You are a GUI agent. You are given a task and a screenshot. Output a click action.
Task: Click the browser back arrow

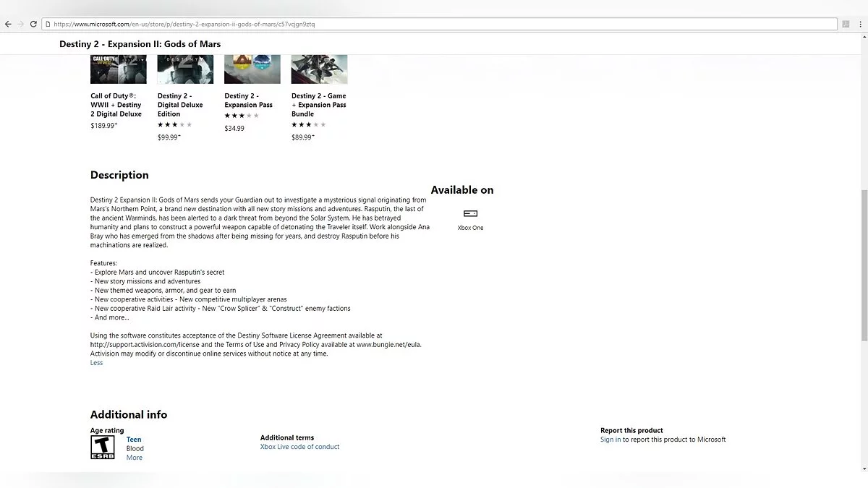(x=8, y=24)
